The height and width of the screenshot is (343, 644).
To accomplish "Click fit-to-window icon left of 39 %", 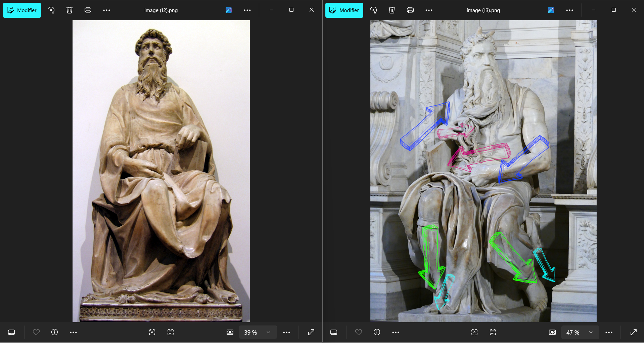I will [230, 332].
